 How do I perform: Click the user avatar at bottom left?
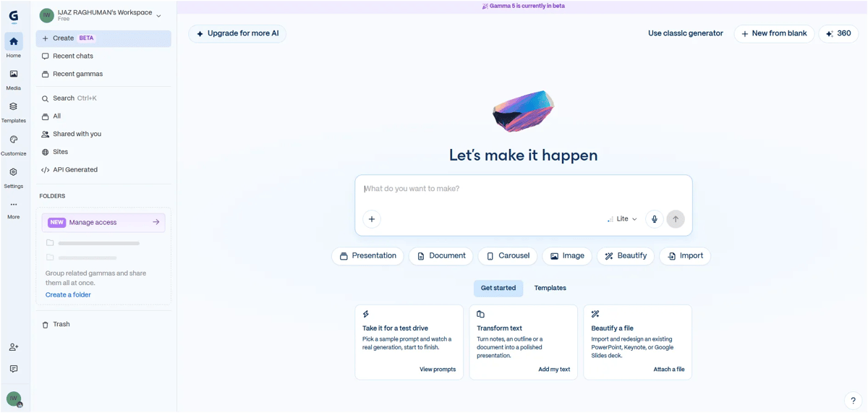click(x=14, y=399)
